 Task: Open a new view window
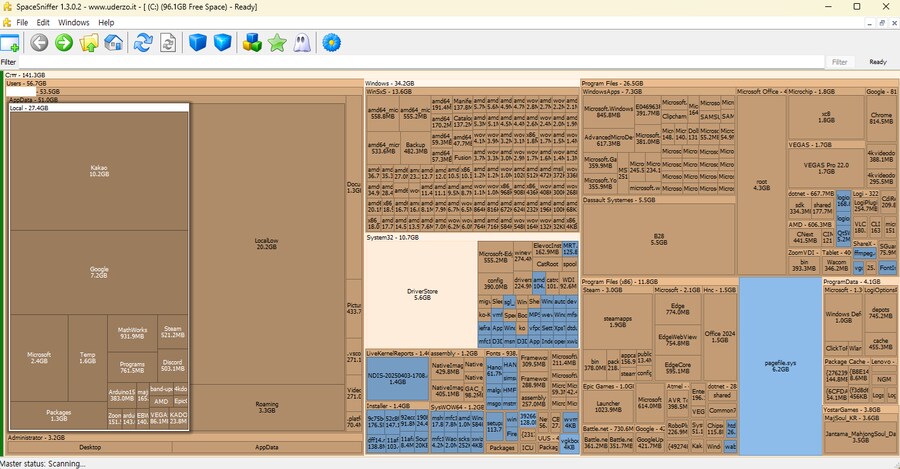(10, 42)
